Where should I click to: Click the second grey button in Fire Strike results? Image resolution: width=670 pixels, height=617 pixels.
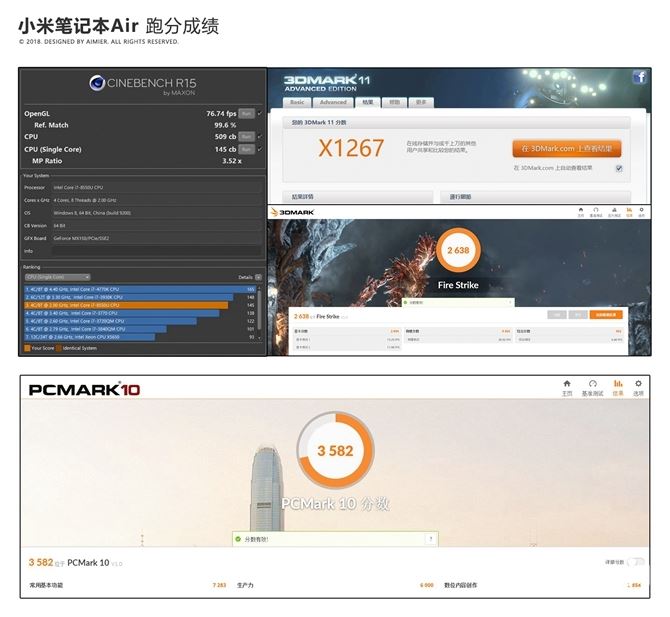tap(578, 315)
